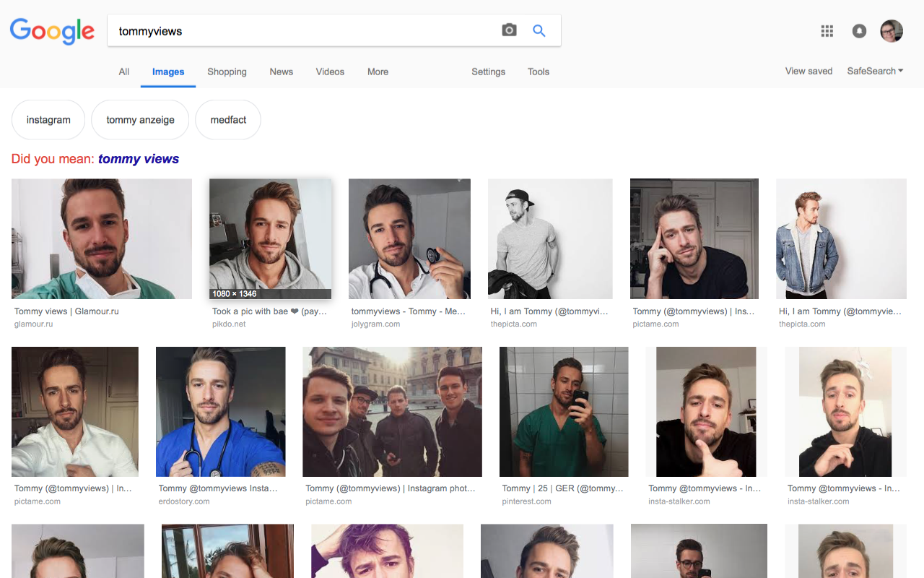Open the thumbs-up insta-stalker.com thumbnail
Screen dimensions: 924x578
tap(706, 412)
